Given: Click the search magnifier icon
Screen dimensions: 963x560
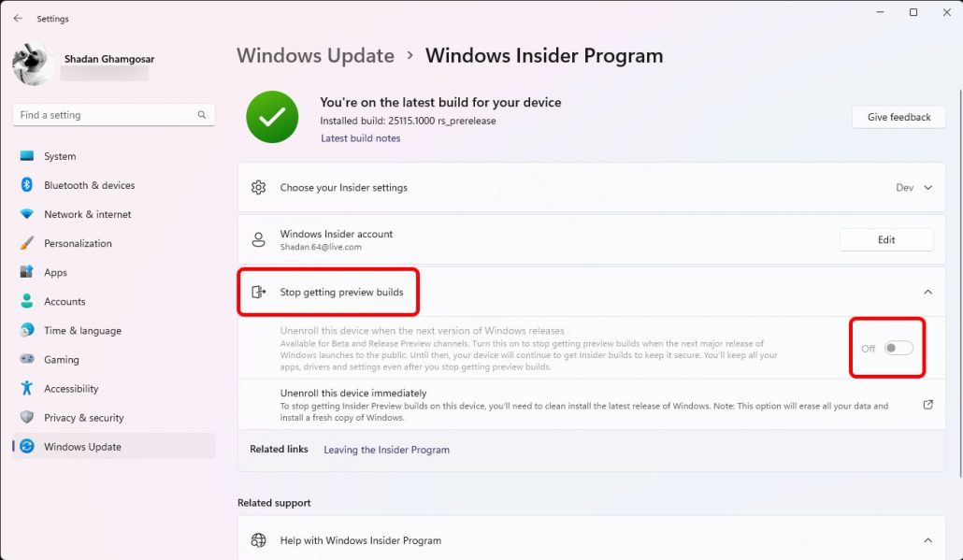Looking at the screenshot, I should click(x=201, y=115).
